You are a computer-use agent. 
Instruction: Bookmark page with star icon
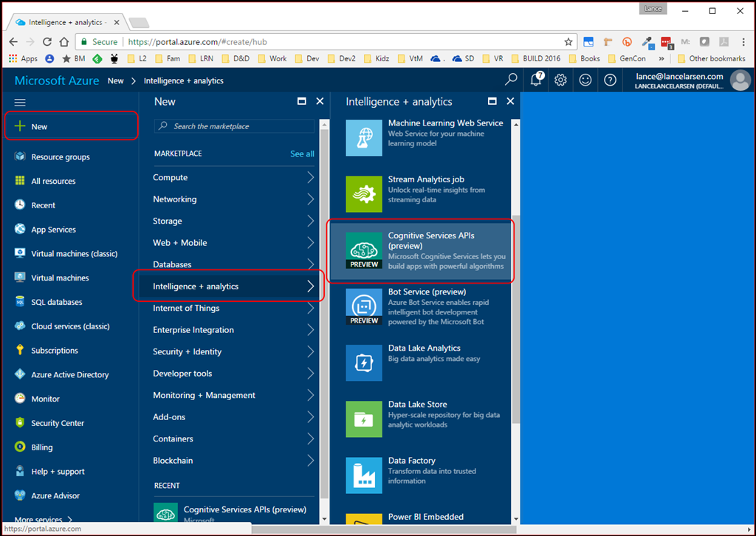[x=568, y=42]
